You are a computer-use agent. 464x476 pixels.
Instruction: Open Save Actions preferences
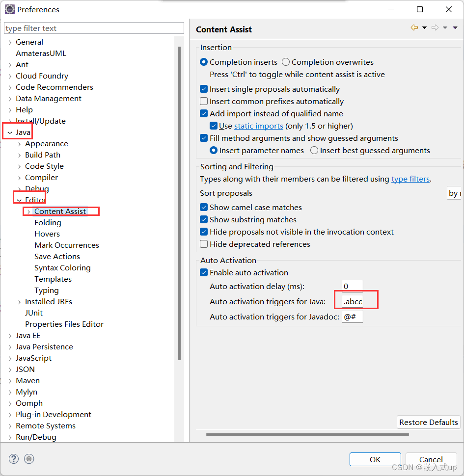click(x=57, y=257)
